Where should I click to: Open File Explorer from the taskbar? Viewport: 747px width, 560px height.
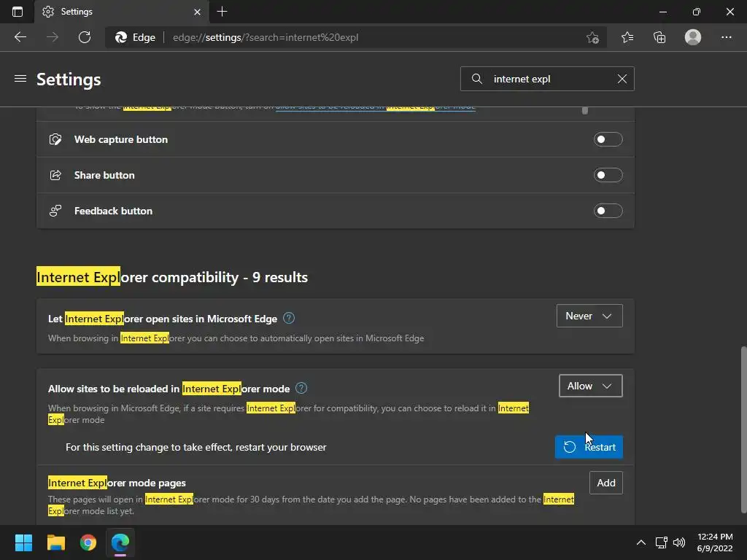click(x=55, y=542)
